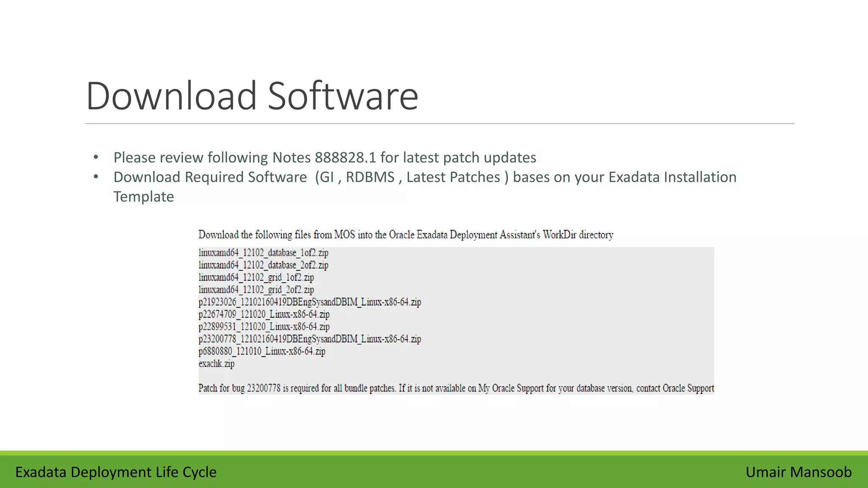This screenshot has width=868, height=488.
Task: Select the bullet mentioning Notes 888828.1
Action: click(x=325, y=158)
